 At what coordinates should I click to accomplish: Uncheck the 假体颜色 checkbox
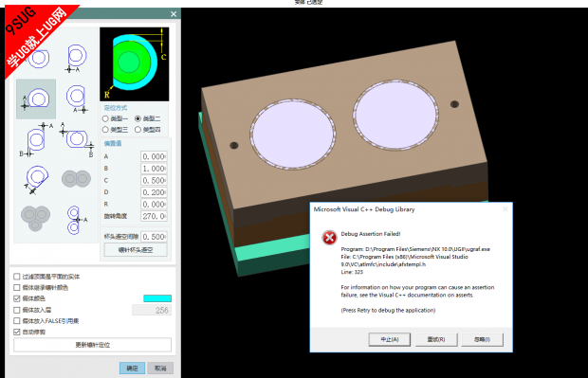coord(16,298)
